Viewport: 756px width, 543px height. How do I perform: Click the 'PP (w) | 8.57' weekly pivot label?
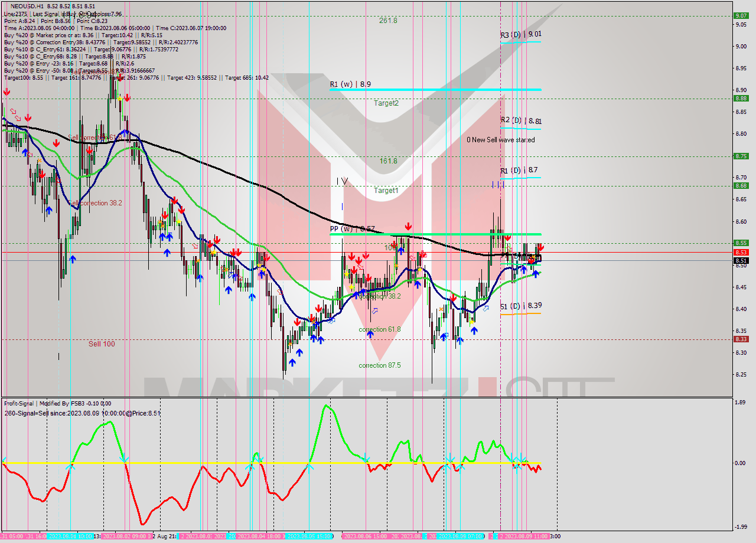point(352,228)
